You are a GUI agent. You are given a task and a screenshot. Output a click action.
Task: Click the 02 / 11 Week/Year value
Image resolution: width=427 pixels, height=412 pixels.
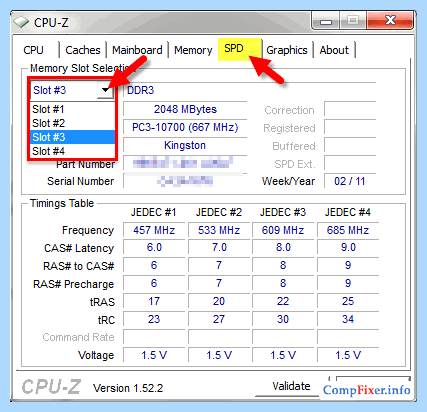(350, 181)
